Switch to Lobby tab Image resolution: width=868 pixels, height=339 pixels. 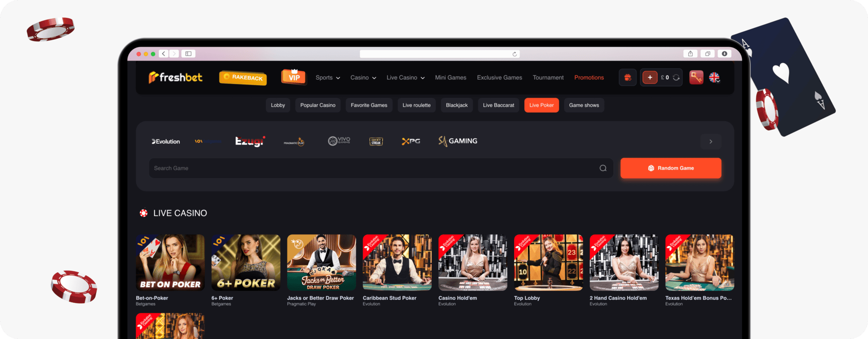point(278,105)
